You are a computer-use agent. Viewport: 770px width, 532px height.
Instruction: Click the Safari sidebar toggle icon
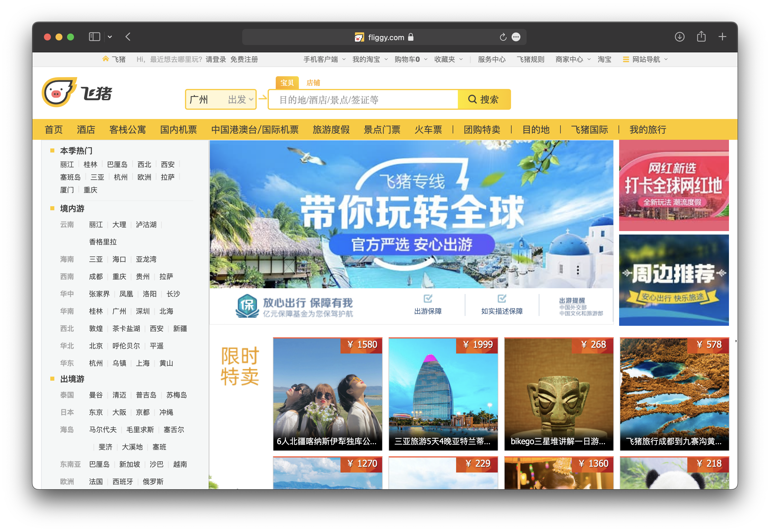click(95, 37)
